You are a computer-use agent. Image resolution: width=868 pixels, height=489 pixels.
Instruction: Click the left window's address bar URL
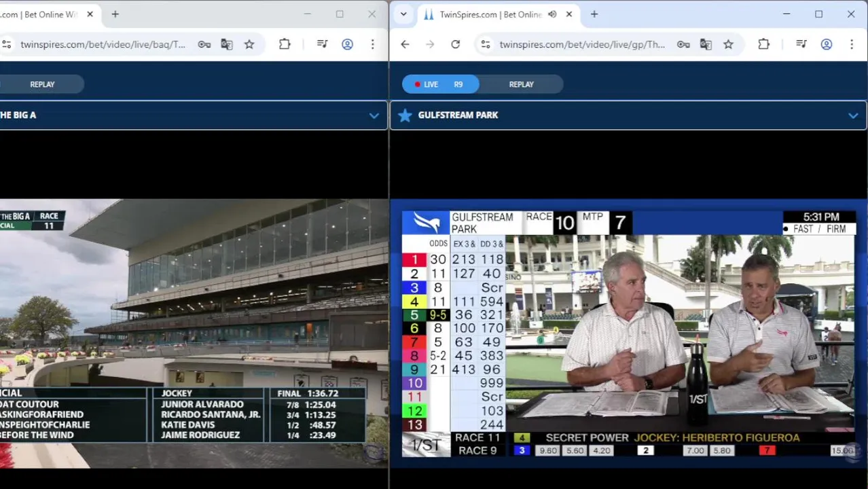103,44
